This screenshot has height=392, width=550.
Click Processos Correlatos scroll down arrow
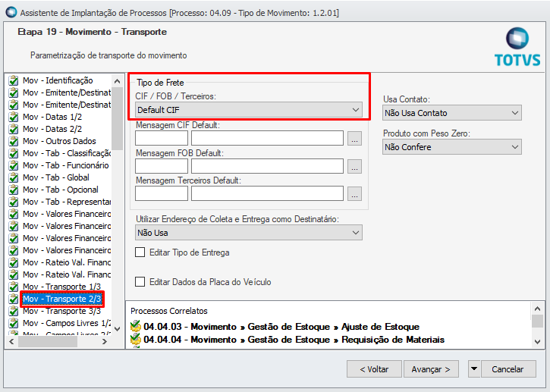click(x=537, y=341)
